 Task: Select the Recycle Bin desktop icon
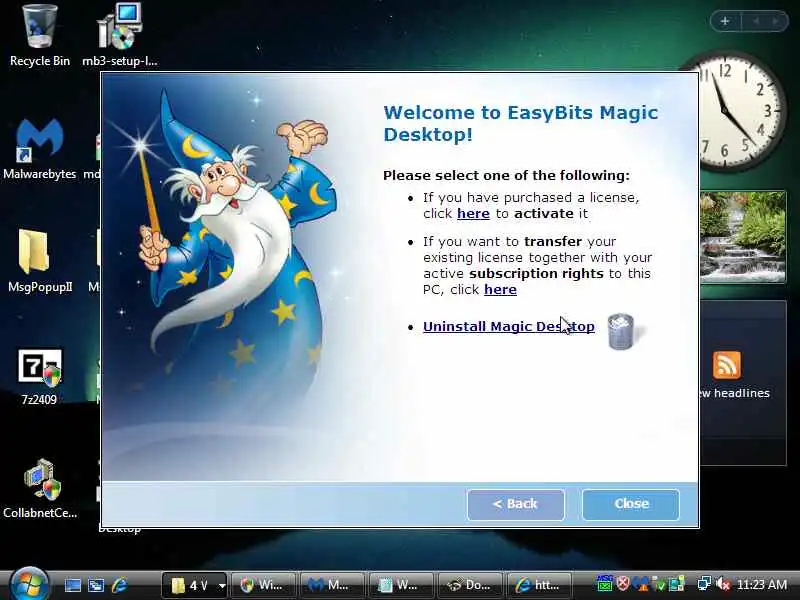[x=40, y=36]
